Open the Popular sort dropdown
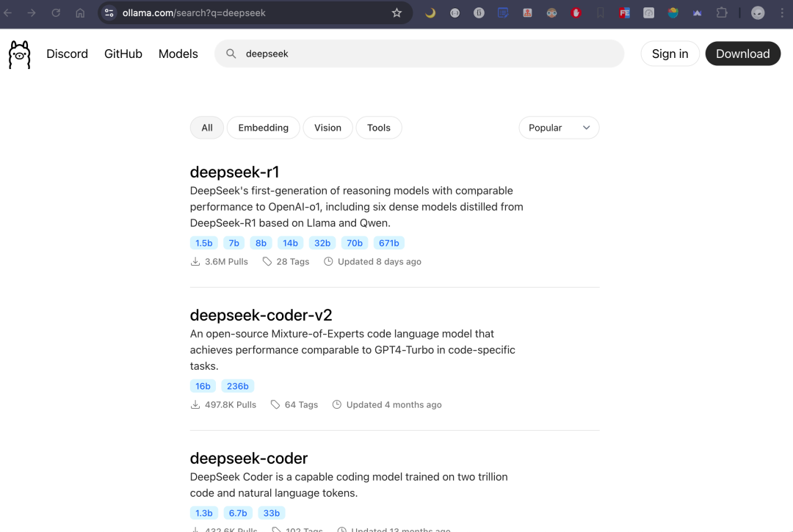Viewport: 793px width, 532px height. (x=559, y=128)
